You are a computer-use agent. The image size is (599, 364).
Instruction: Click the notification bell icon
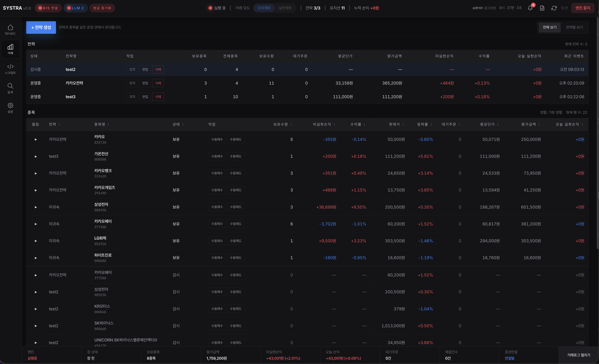tap(530, 8)
